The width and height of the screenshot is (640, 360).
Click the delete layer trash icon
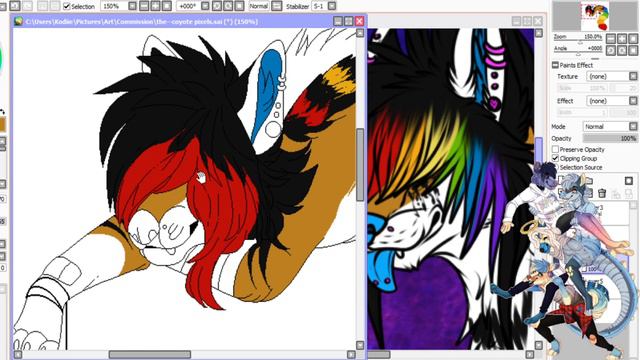pos(602,193)
